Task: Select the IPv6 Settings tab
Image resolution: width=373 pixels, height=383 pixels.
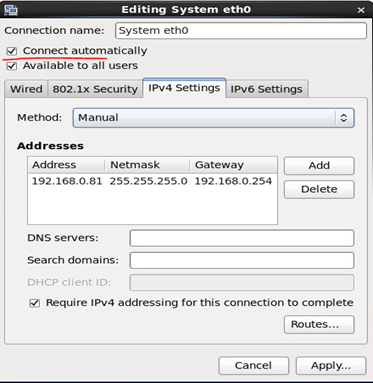Action: tap(267, 89)
